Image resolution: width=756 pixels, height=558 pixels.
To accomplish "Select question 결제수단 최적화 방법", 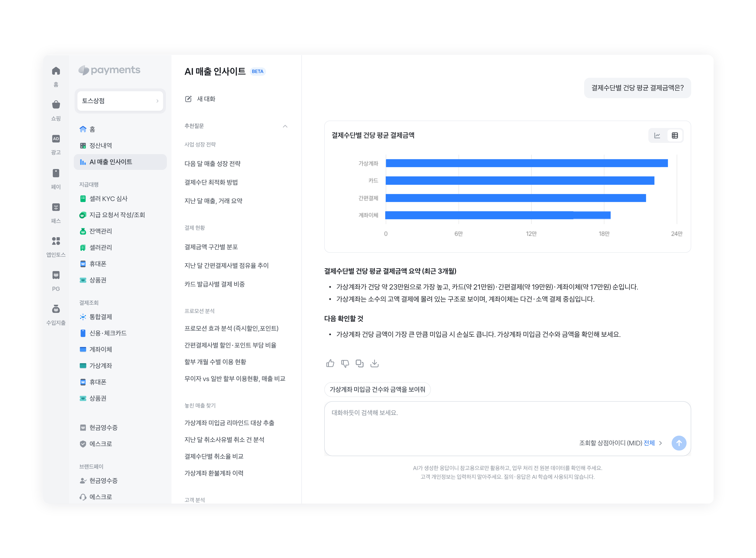I will (211, 182).
